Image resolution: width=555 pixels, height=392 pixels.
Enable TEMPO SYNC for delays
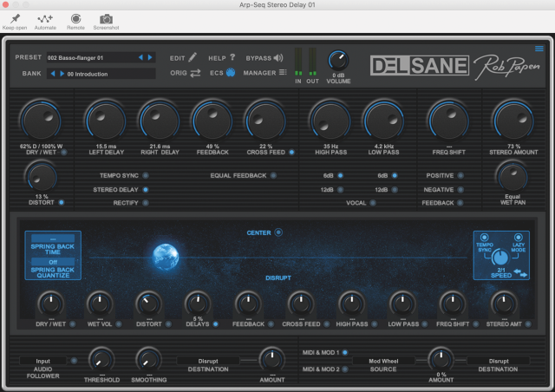tap(146, 175)
